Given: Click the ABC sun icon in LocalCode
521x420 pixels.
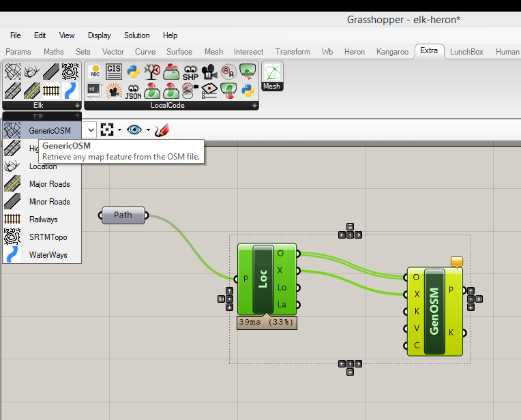Looking at the screenshot, I should pyautogui.click(x=95, y=72).
